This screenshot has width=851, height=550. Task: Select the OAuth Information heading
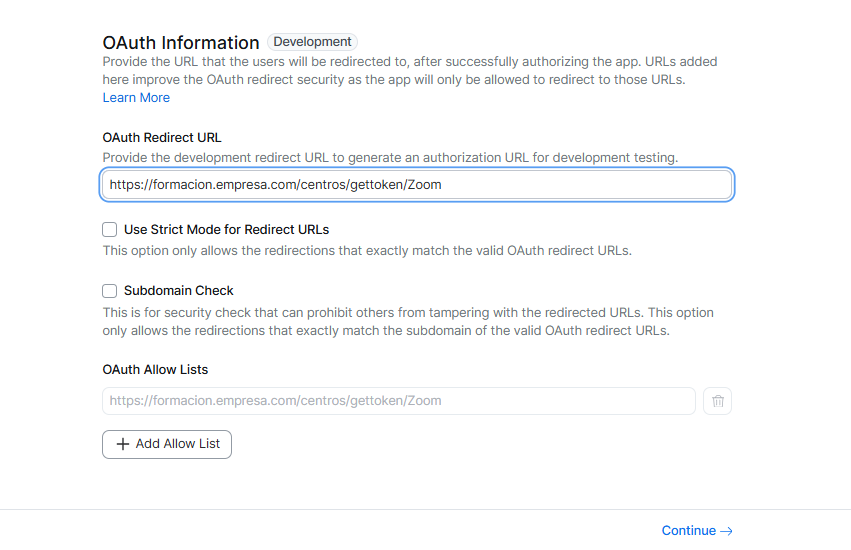181,43
